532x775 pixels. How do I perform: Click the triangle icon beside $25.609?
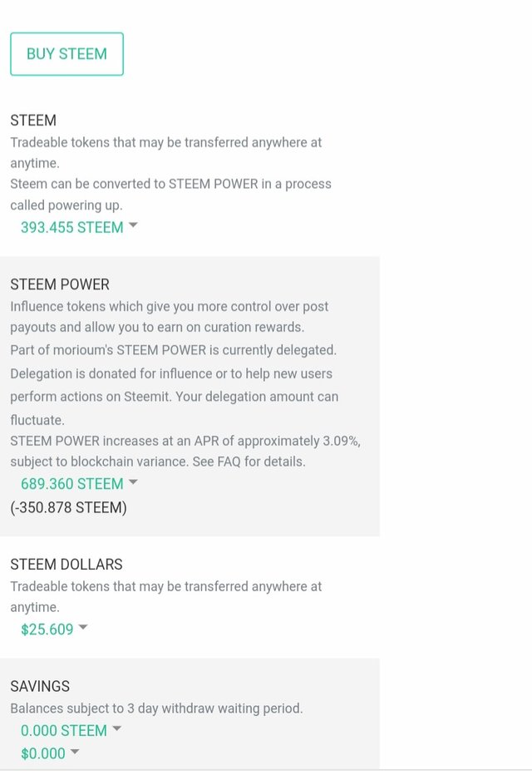click(83, 627)
